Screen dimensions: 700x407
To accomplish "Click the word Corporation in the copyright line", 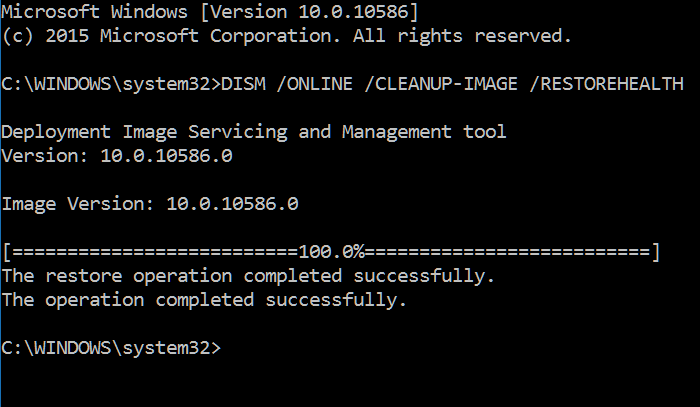I will [275, 36].
